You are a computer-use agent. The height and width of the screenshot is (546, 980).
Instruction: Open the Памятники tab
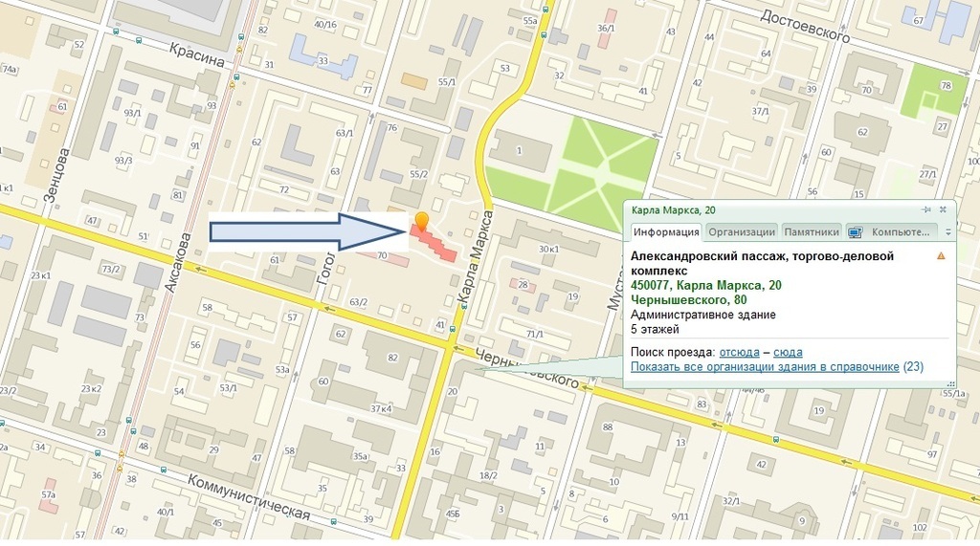tap(811, 231)
